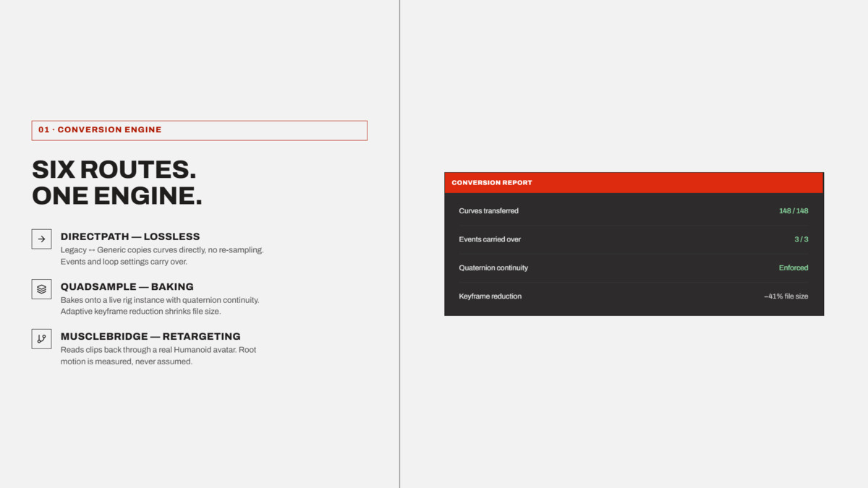
Task: Click the branch icon beside MuscleBridge
Action: pyautogui.click(x=41, y=338)
